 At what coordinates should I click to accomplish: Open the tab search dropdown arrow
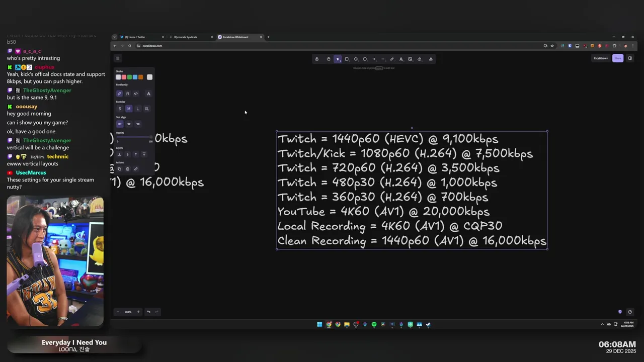click(114, 37)
